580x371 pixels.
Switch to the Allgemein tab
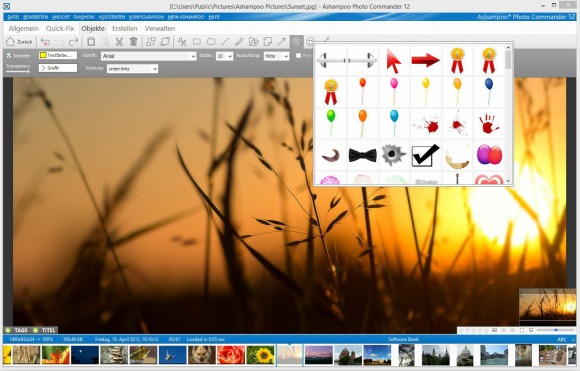pos(23,28)
